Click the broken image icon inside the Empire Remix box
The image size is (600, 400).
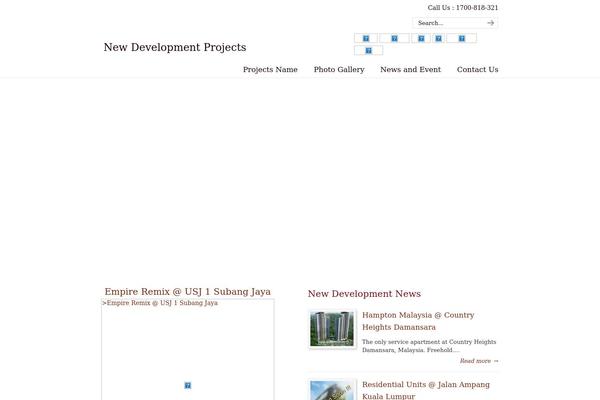188,385
